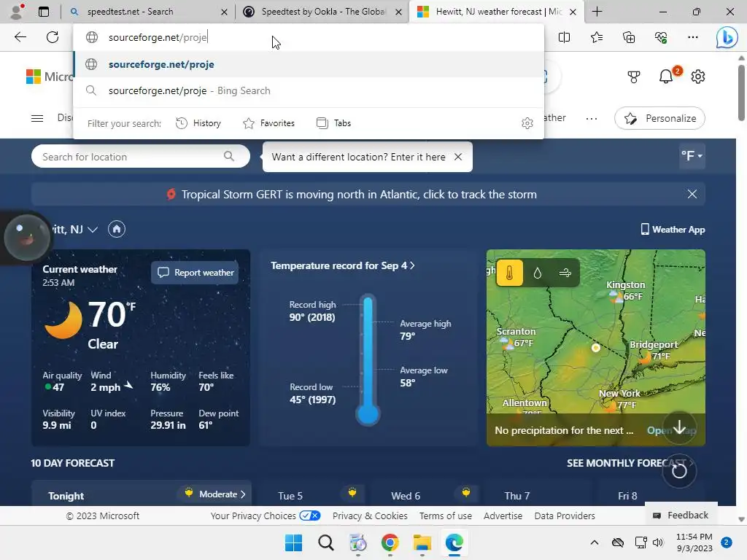Open File Explorer from the taskbar

click(422, 542)
